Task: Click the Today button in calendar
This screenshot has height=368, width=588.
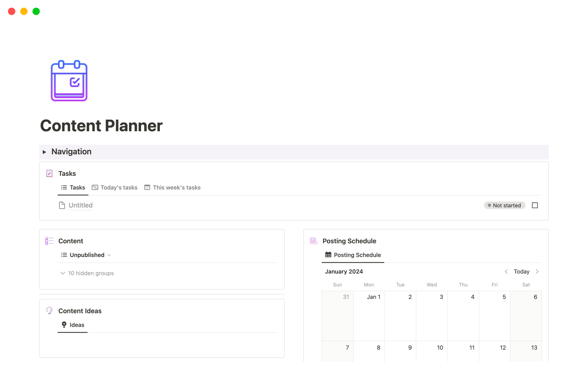Action: (x=522, y=271)
